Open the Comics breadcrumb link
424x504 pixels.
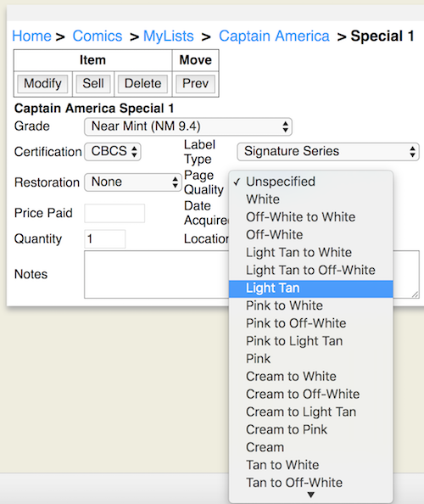pos(98,36)
